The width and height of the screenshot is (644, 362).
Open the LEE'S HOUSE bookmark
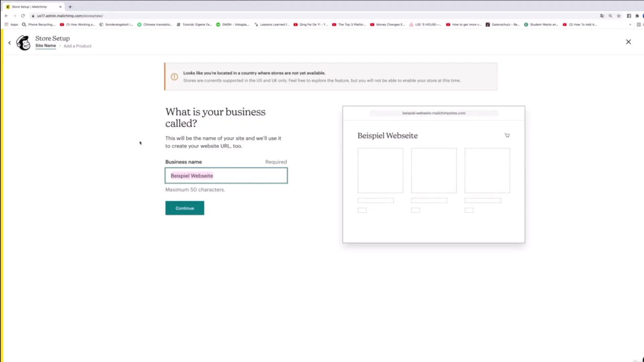pyautogui.click(x=425, y=24)
